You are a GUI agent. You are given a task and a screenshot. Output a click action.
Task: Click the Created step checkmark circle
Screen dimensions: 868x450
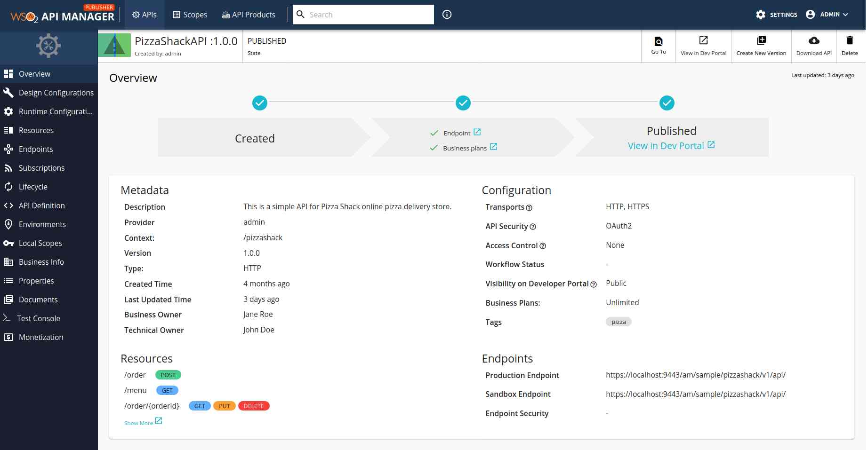click(x=260, y=103)
